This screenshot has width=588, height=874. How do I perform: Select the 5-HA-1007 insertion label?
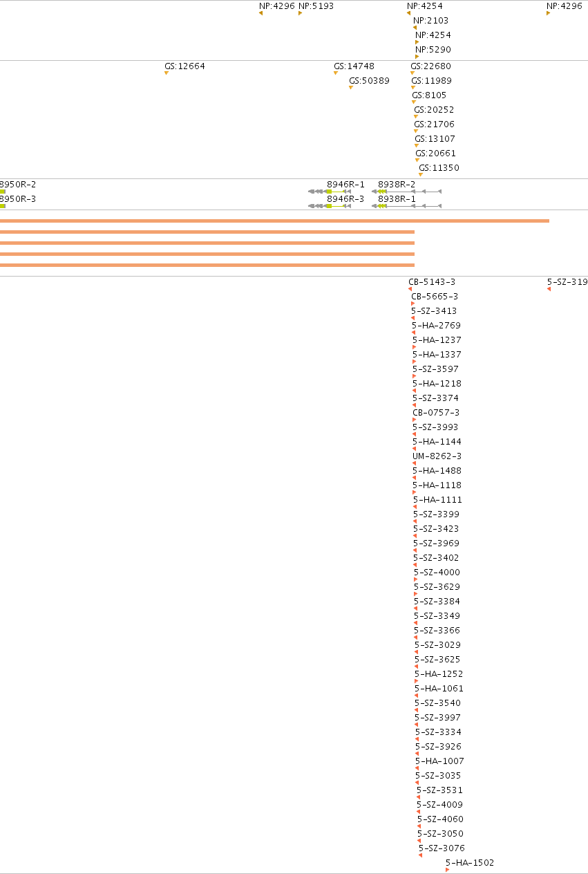(x=439, y=761)
